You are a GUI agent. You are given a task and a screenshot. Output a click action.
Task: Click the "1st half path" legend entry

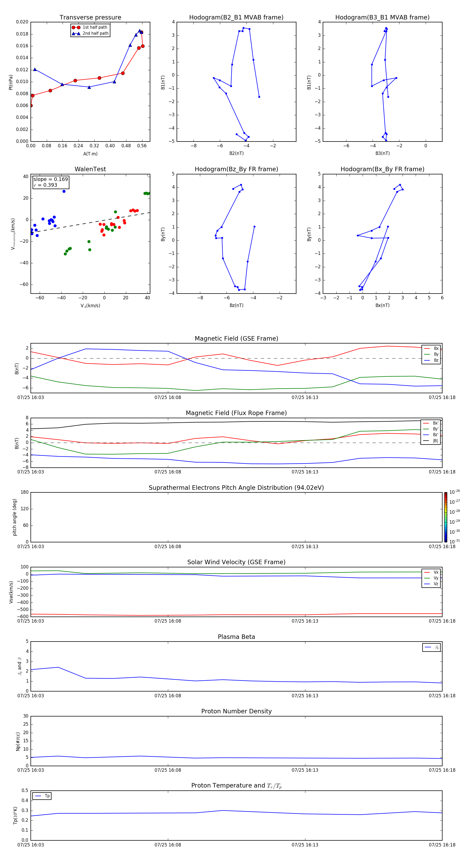click(x=90, y=27)
